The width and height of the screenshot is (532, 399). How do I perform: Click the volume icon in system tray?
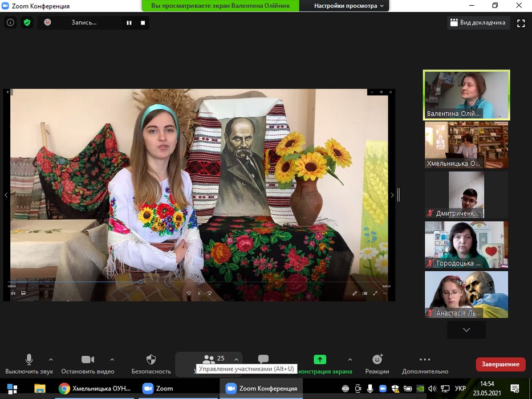click(432, 389)
